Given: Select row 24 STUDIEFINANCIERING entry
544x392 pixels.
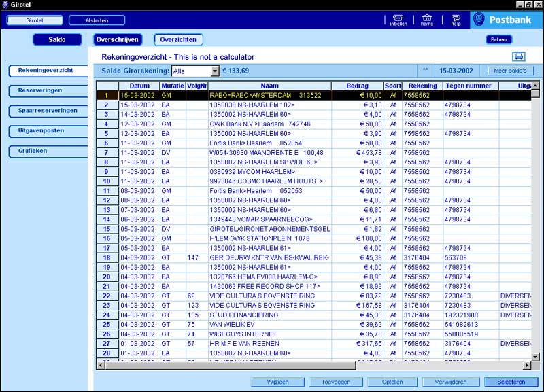Looking at the screenshot, I should click(x=313, y=315).
